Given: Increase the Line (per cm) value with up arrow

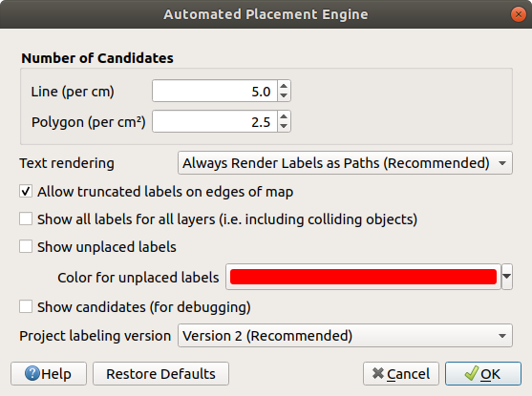Looking at the screenshot, I should point(284,86).
